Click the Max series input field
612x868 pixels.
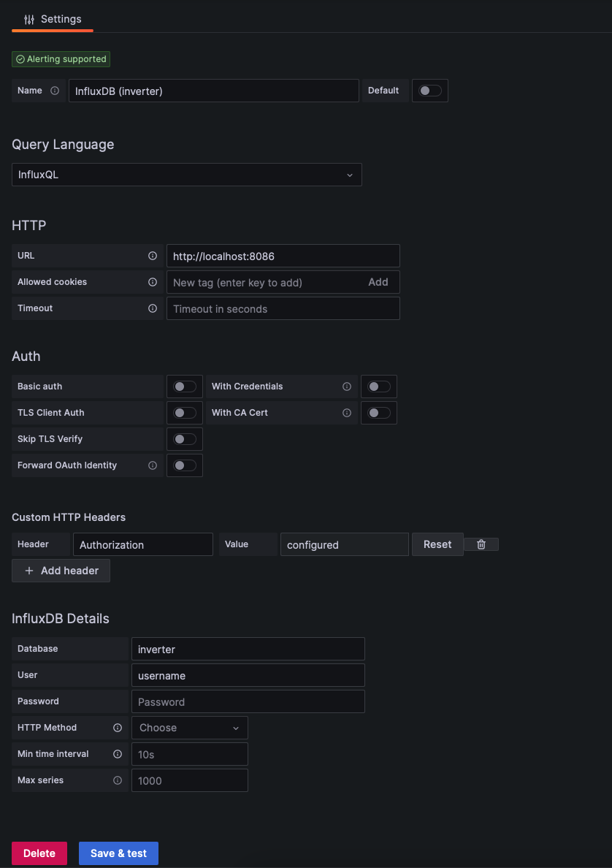point(190,780)
